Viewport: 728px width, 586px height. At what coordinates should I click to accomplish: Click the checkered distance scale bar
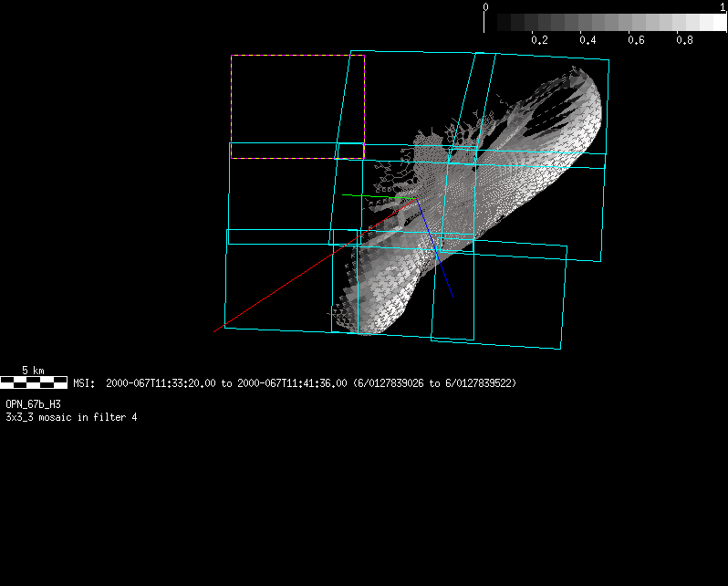34,382
